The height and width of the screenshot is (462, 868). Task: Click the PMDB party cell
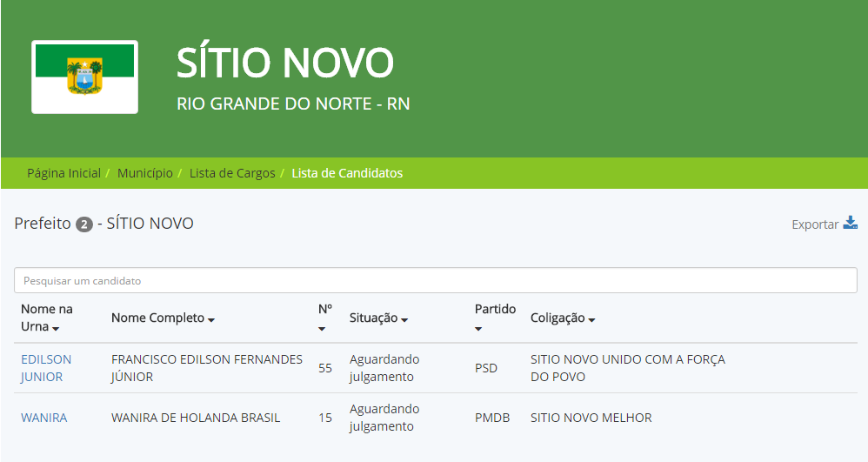click(491, 418)
